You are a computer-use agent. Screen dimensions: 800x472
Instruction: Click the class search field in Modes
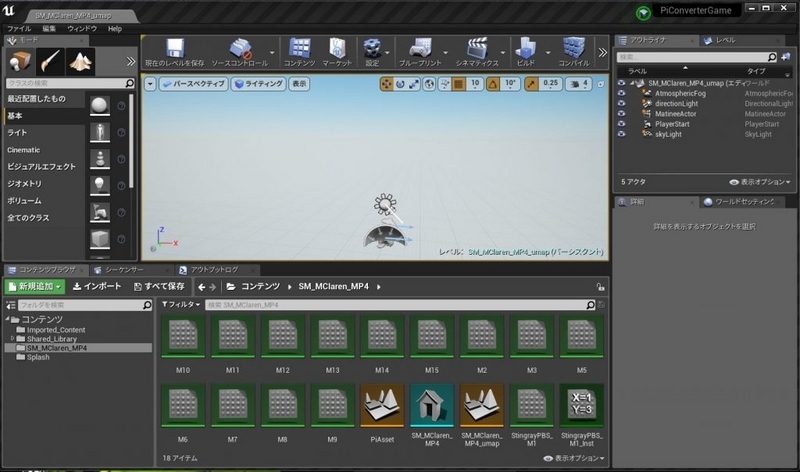(70, 83)
